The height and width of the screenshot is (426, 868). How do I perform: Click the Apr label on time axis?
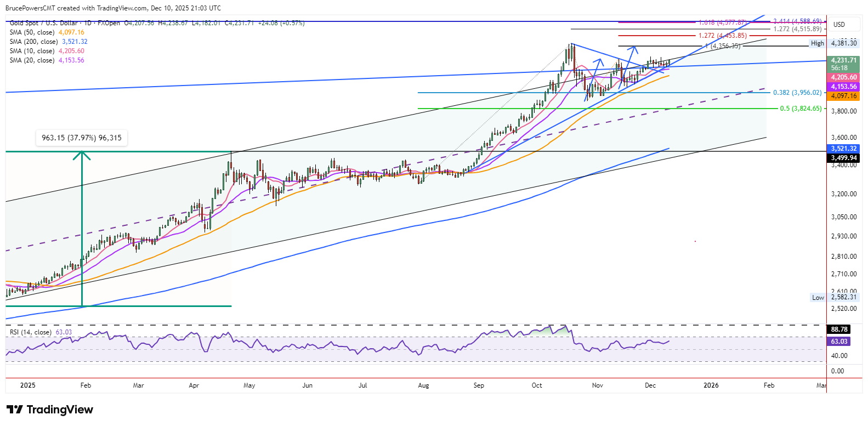click(x=194, y=385)
